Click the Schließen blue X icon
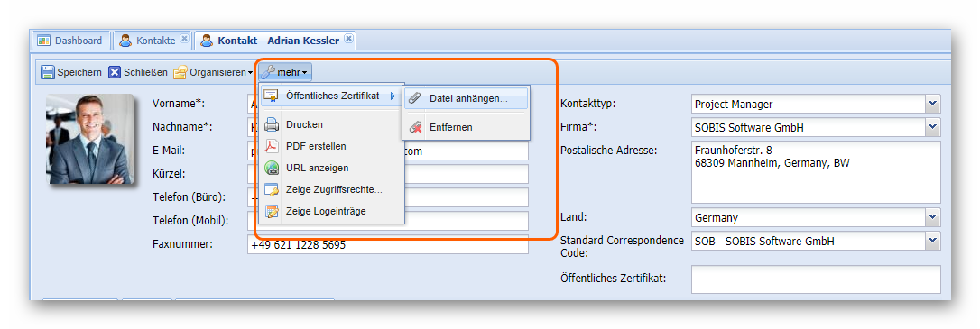 (x=115, y=72)
